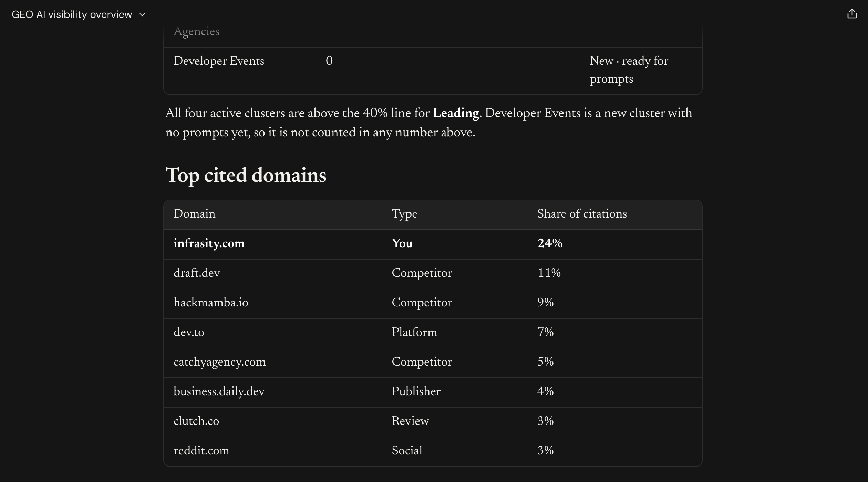Click the Top cited domains heading

click(x=246, y=175)
